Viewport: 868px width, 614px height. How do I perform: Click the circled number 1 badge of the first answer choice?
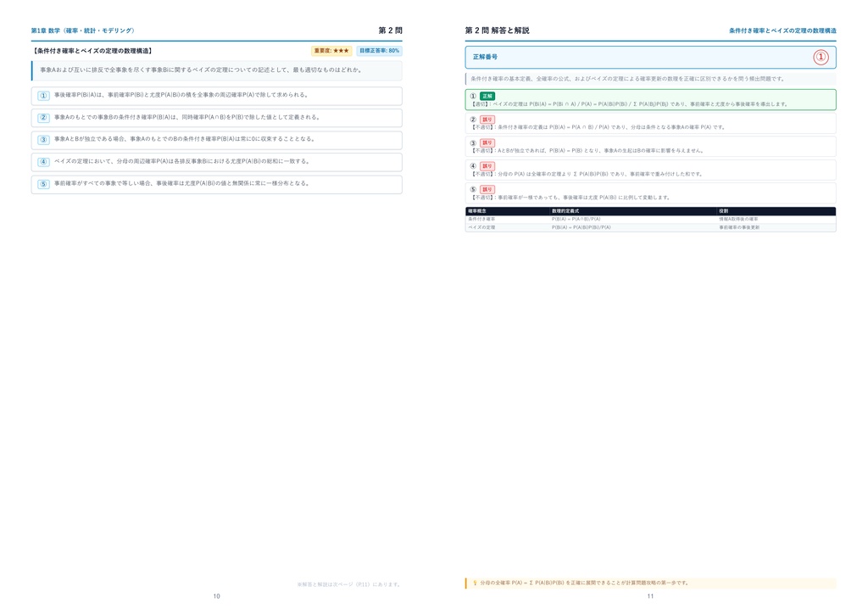[44, 96]
